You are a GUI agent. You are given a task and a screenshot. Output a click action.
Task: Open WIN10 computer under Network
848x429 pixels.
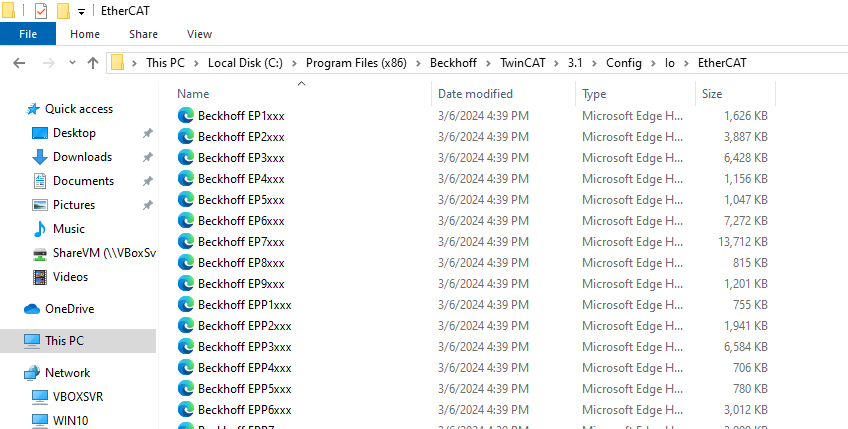70,420
